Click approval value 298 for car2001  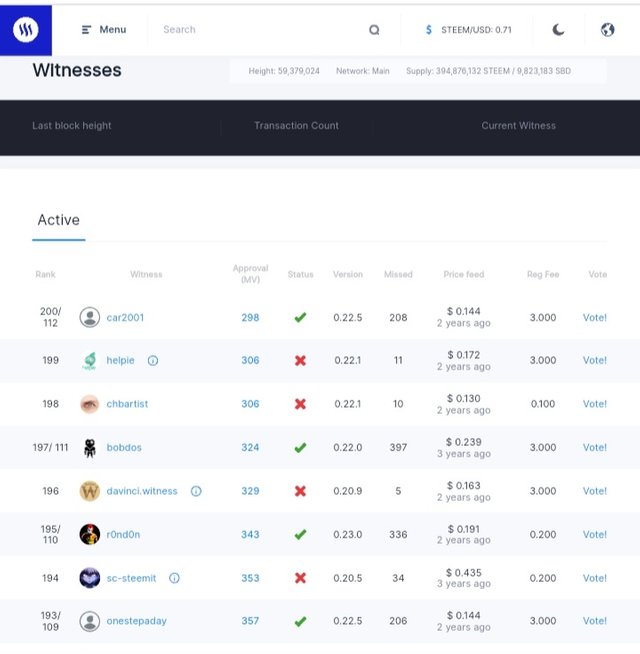(x=250, y=318)
